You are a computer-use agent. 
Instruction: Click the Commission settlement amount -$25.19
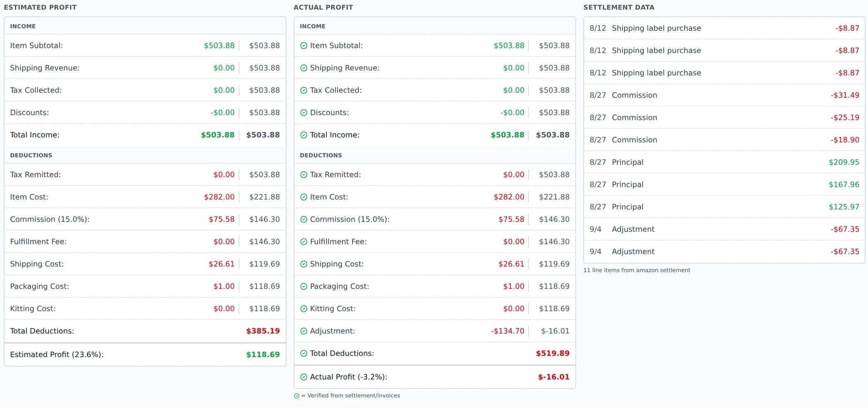tap(845, 118)
